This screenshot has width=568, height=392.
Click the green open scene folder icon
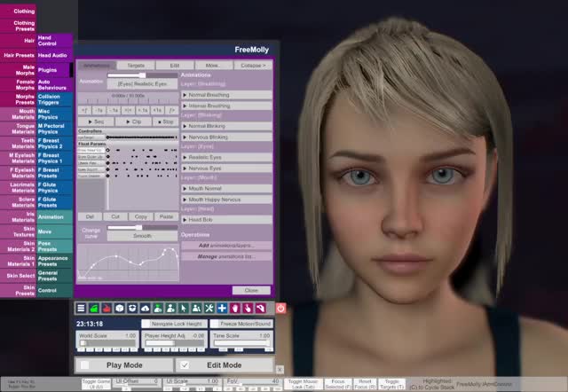(94, 309)
